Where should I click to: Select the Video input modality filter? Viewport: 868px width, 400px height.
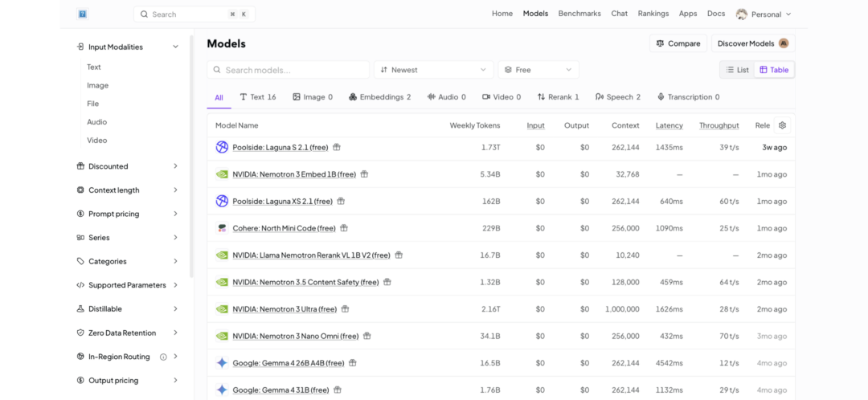pyautogui.click(x=97, y=141)
